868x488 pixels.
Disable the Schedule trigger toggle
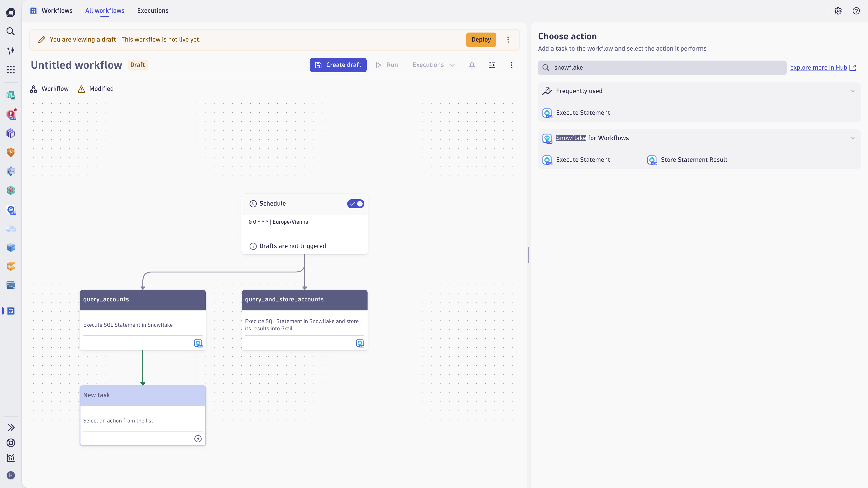(x=356, y=204)
